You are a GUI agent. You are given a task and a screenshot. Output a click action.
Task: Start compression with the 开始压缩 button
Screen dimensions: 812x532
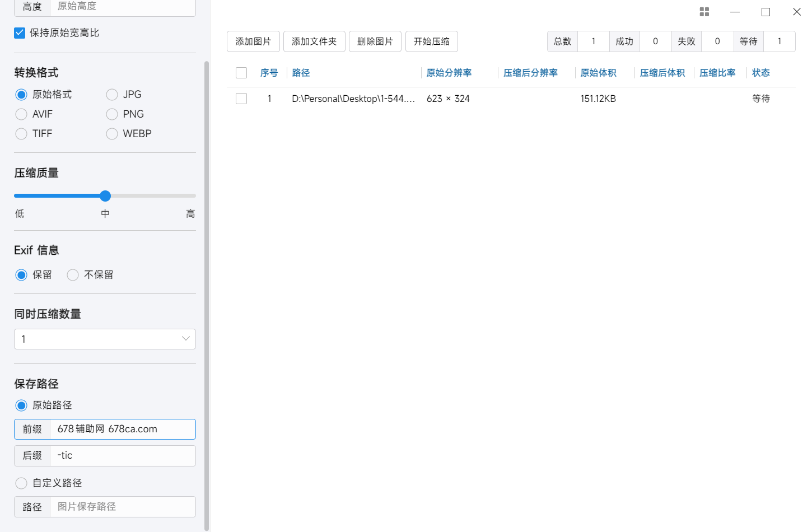[431, 41]
